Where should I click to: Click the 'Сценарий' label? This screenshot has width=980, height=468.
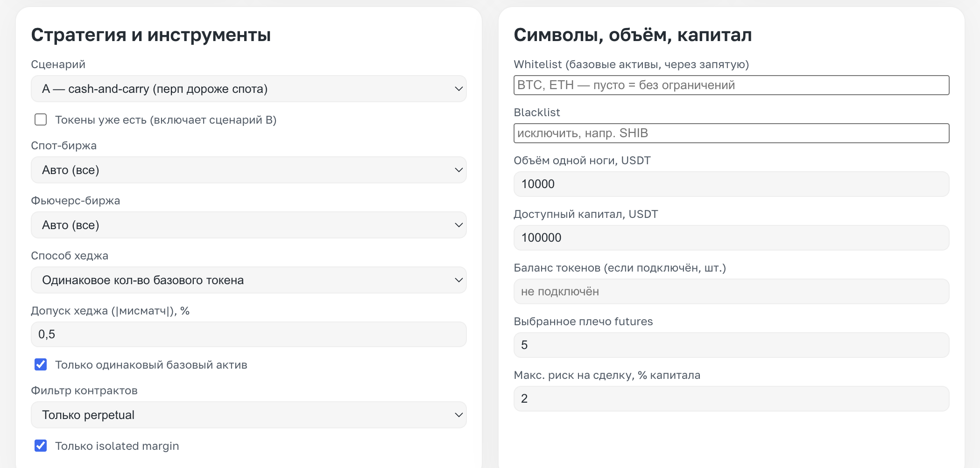58,64
